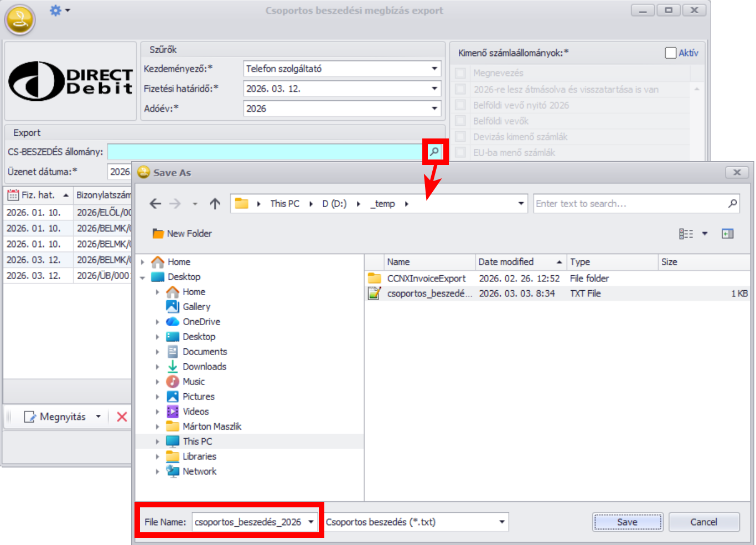Change view layout icon in Save As
This screenshot has height=545, width=756.
686,234
